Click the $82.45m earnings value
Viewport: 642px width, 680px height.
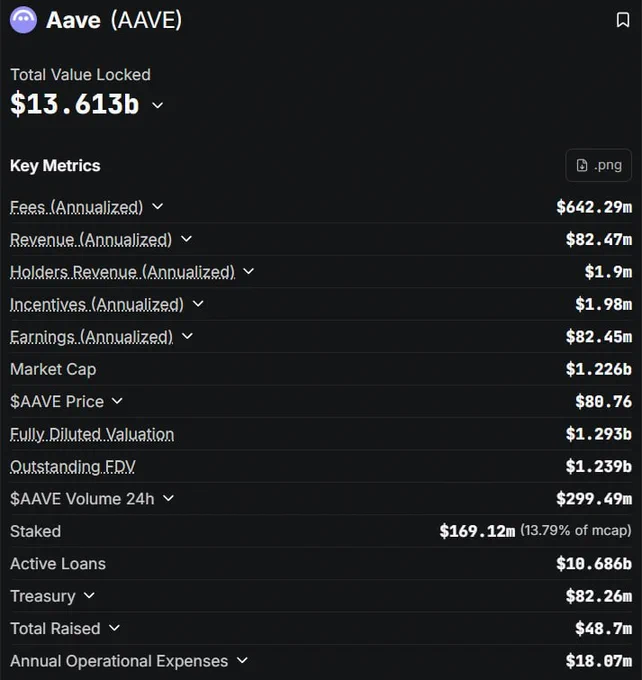599,337
